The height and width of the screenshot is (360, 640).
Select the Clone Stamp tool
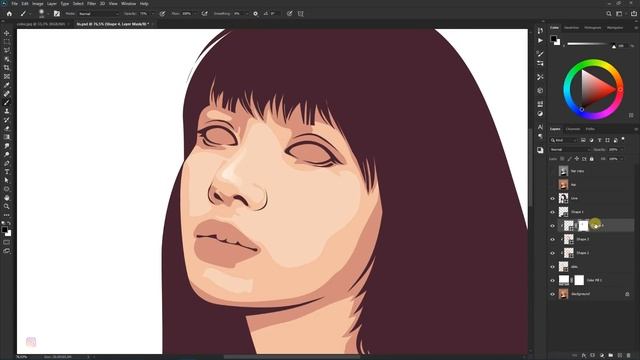click(7, 111)
